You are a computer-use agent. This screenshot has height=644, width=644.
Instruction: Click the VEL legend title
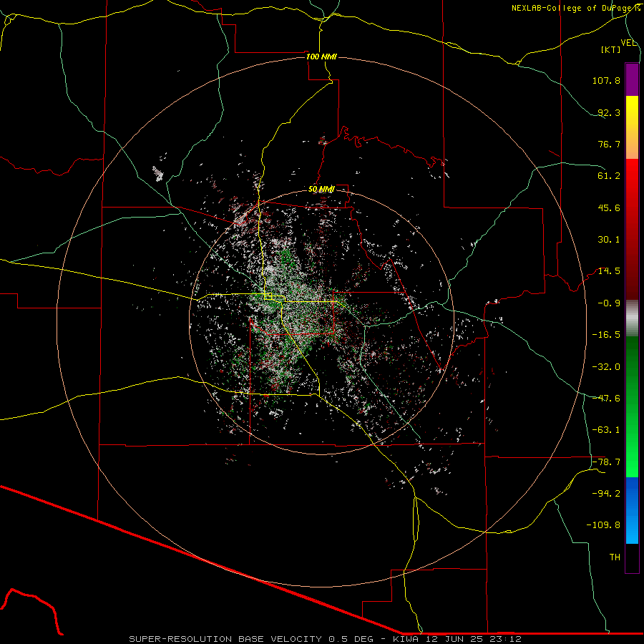pos(628,43)
